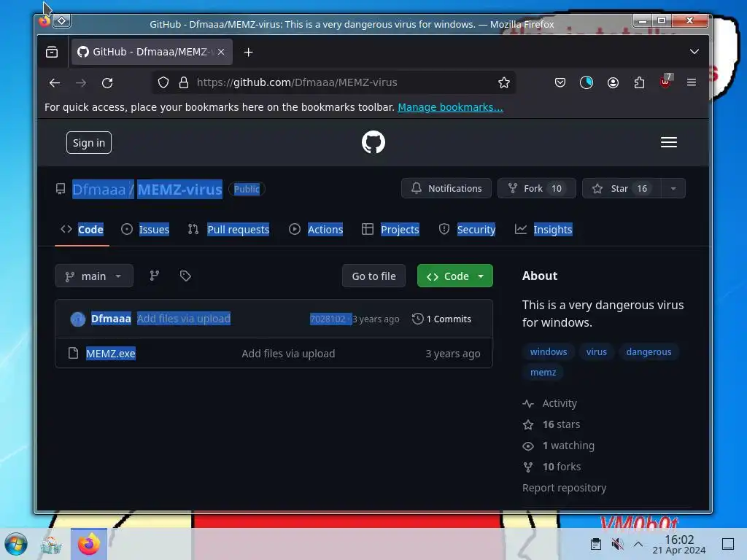
Task: Click the show desktop tray button
Action: (x=728, y=544)
